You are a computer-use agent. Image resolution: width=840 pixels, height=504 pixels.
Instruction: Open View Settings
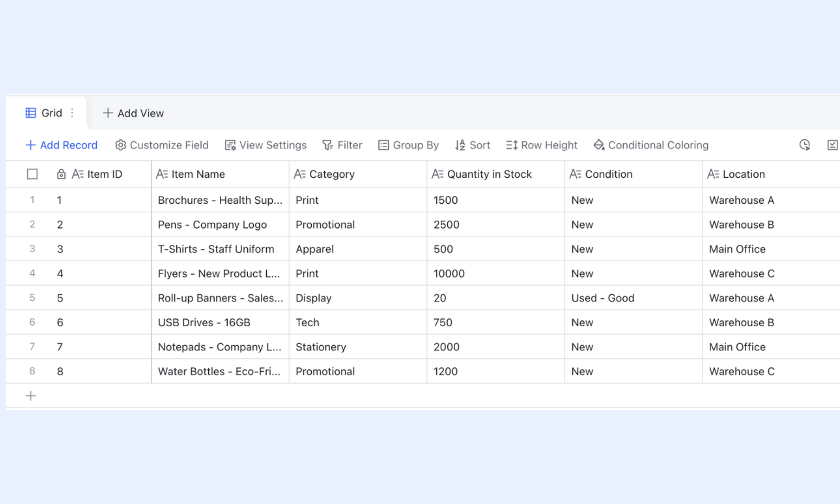point(265,145)
